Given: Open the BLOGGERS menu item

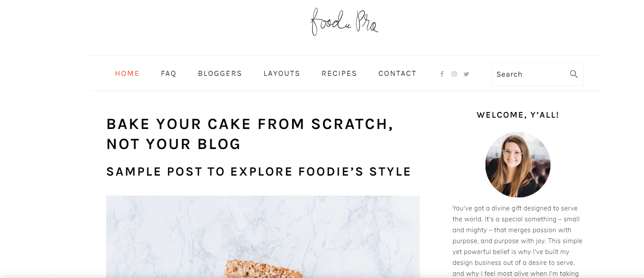Looking at the screenshot, I should pos(220,74).
